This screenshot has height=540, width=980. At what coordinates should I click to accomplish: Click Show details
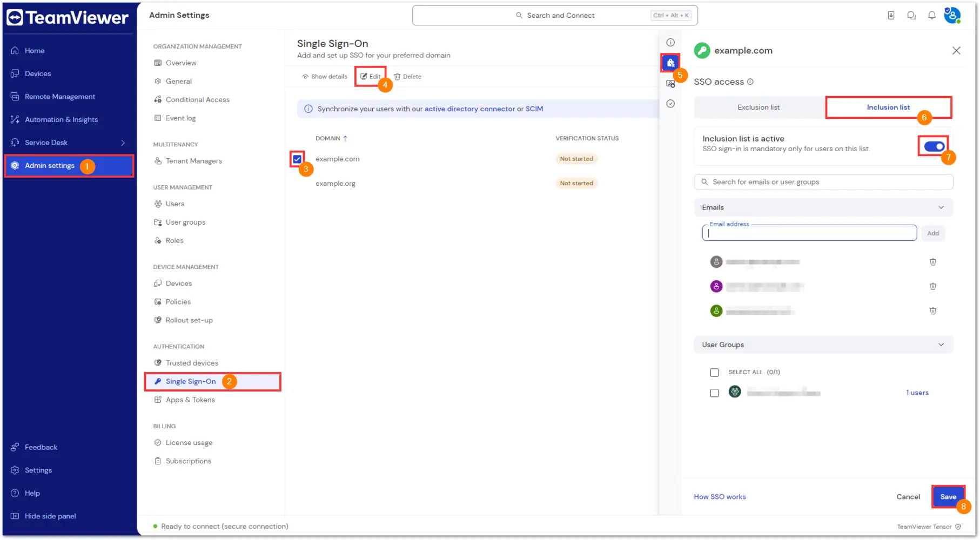click(324, 77)
